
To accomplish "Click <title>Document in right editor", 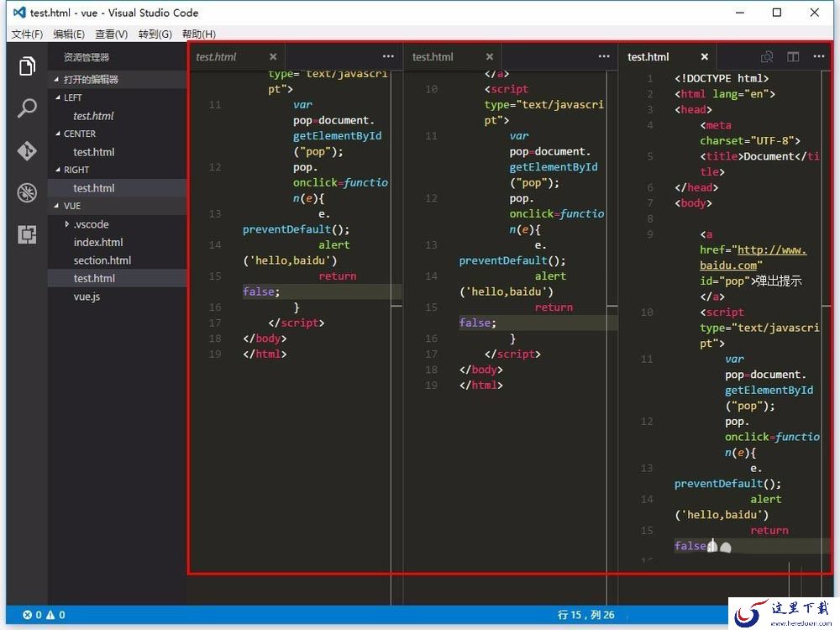I will click(747, 156).
